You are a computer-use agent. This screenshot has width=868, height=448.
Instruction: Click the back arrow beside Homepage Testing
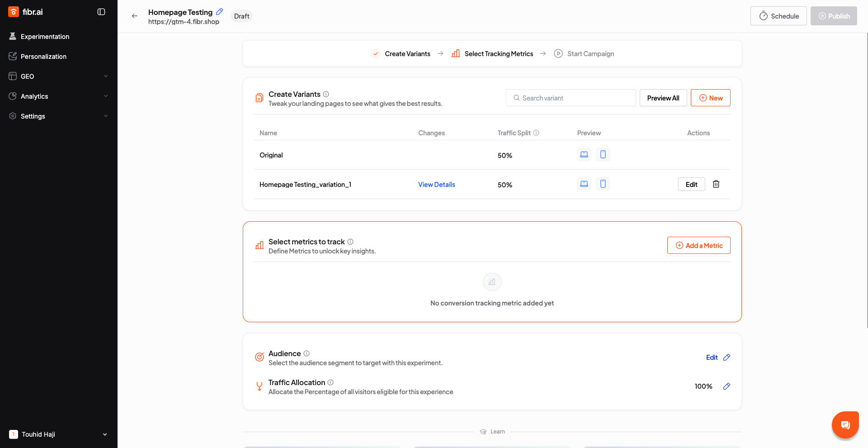click(x=135, y=16)
